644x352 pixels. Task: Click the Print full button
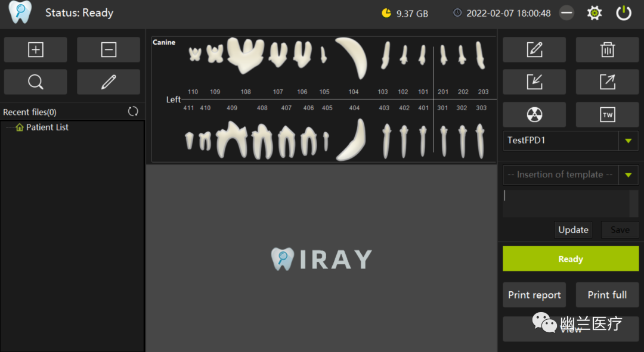[x=608, y=295]
